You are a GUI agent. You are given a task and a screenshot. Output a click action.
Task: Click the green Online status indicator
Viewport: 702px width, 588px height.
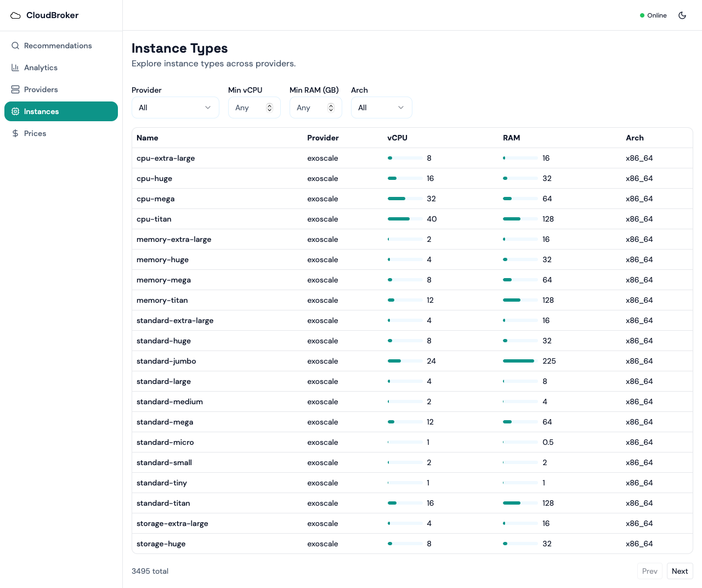point(642,15)
